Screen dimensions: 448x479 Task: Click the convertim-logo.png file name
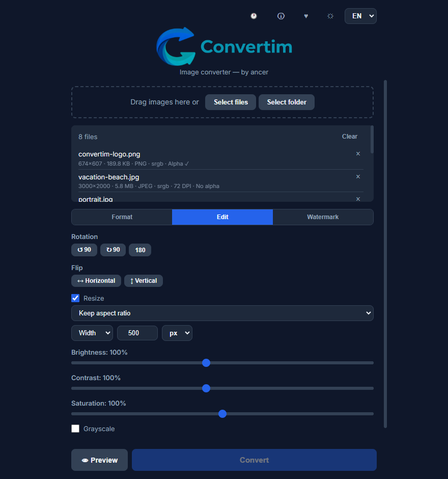tap(109, 154)
